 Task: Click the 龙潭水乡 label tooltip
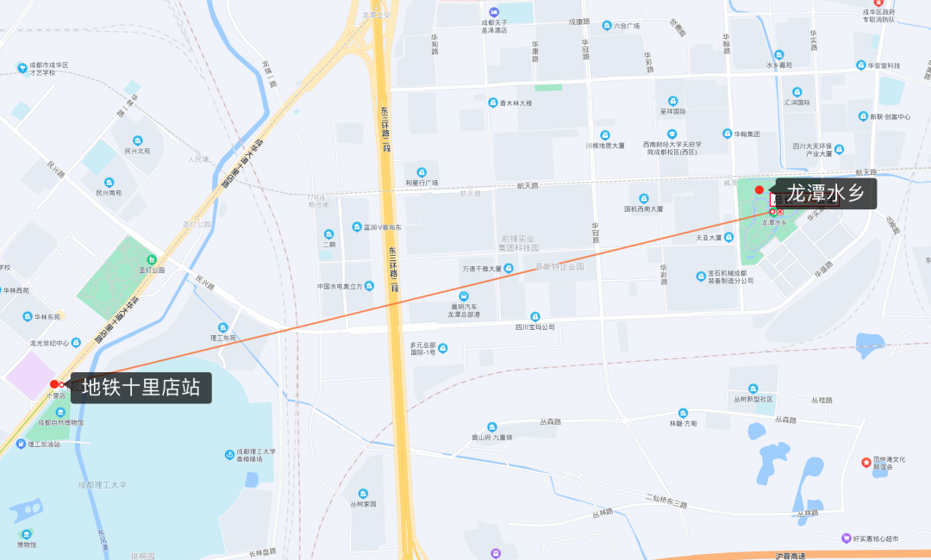(825, 193)
